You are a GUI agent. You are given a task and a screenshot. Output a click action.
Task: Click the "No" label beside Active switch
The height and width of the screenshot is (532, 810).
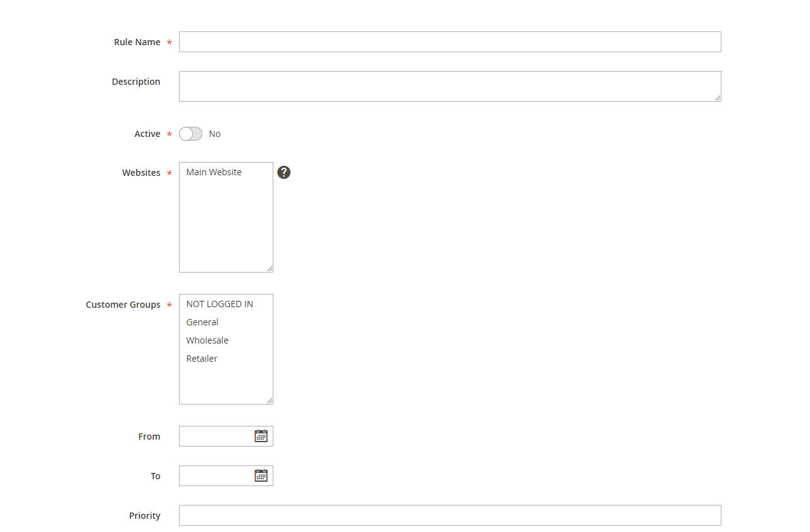click(215, 134)
